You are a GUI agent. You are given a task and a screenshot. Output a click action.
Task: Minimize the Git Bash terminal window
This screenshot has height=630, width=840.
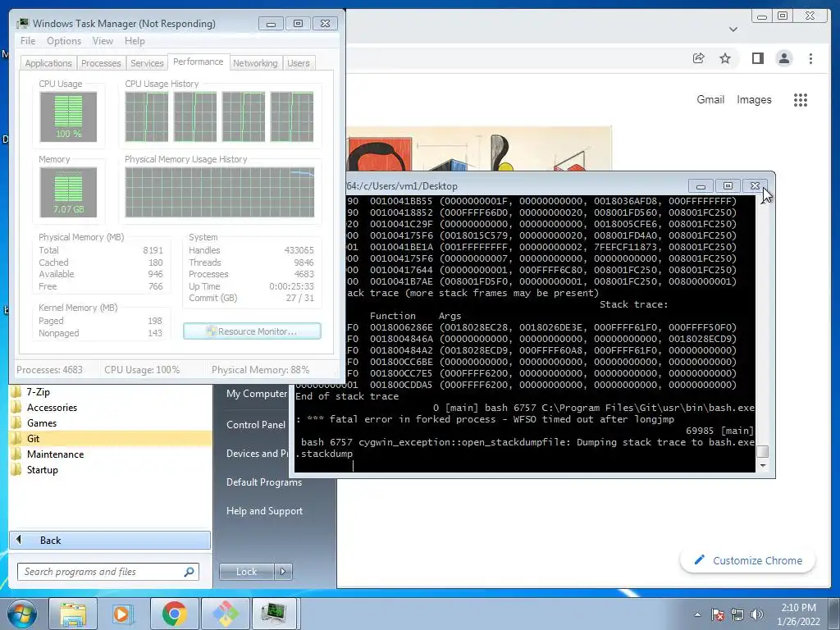click(701, 186)
